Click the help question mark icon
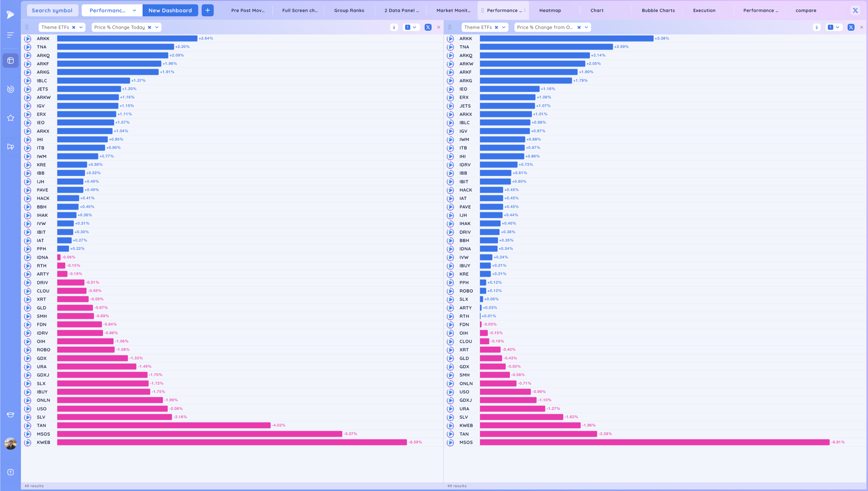 click(x=10, y=472)
